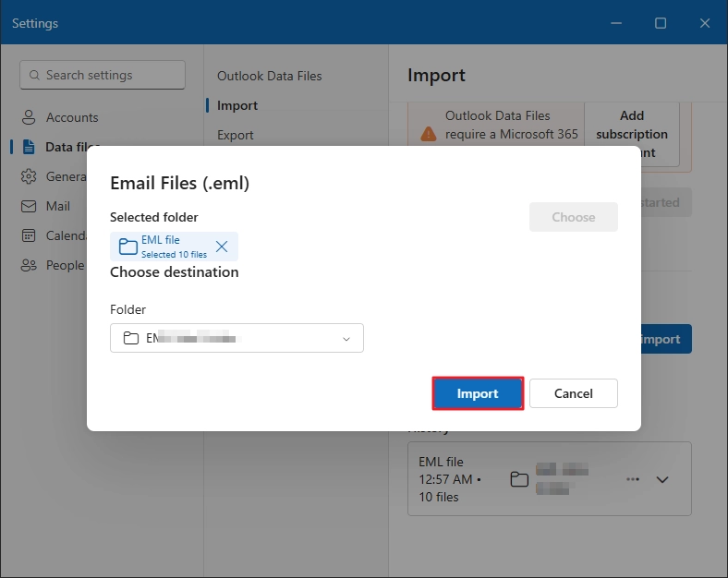Open the destination Folder dropdown
This screenshot has width=728, height=578.
pyautogui.click(x=237, y=338)
